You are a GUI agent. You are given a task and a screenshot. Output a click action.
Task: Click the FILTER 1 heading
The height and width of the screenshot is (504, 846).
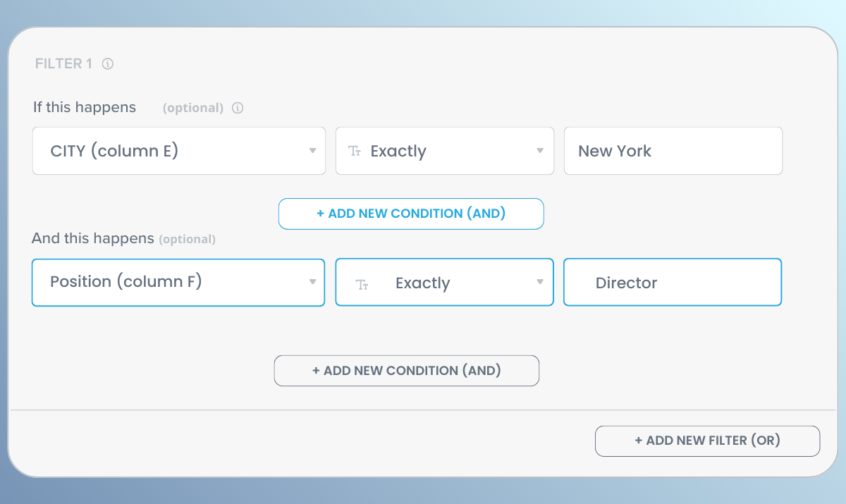click(x=62, y=63)
